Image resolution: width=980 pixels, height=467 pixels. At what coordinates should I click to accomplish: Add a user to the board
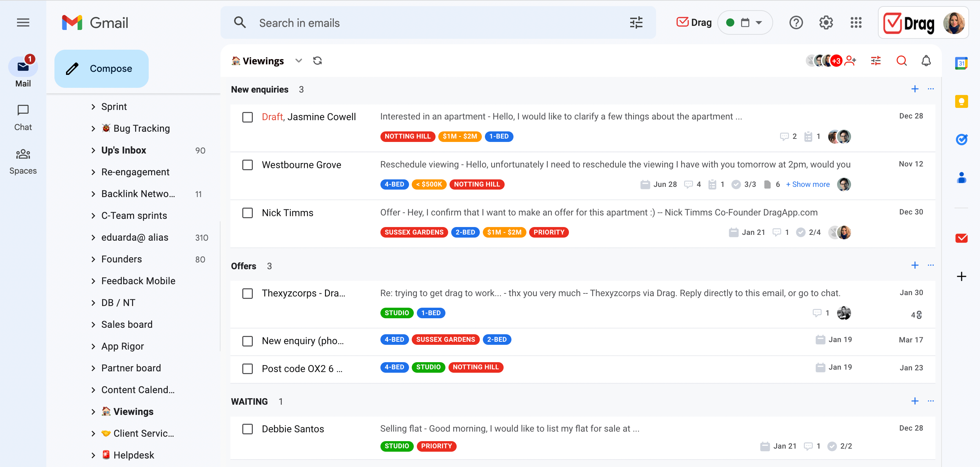point(850,61)
